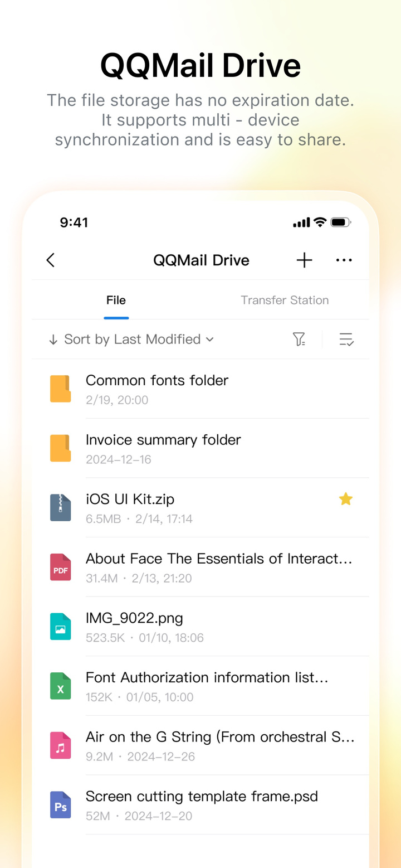Viewport: 401px width, 868px height.
Task: Open Font Authorization information list file
Action: [200, 686]
